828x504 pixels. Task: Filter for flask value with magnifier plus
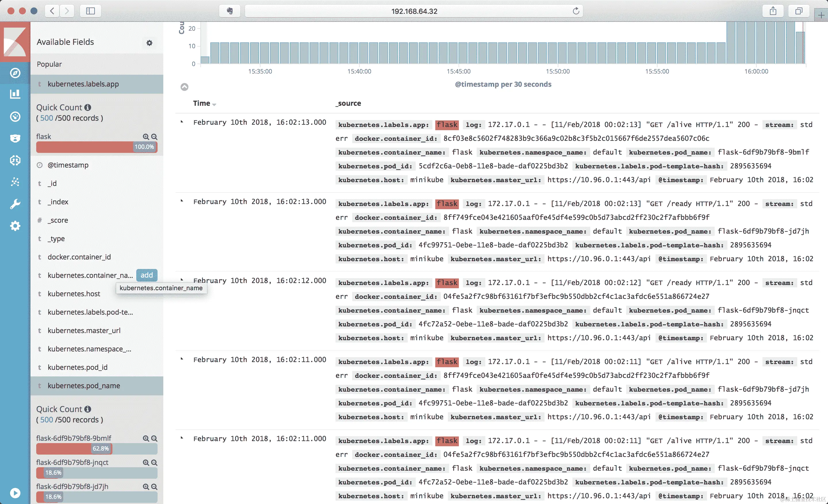point(145,137)
